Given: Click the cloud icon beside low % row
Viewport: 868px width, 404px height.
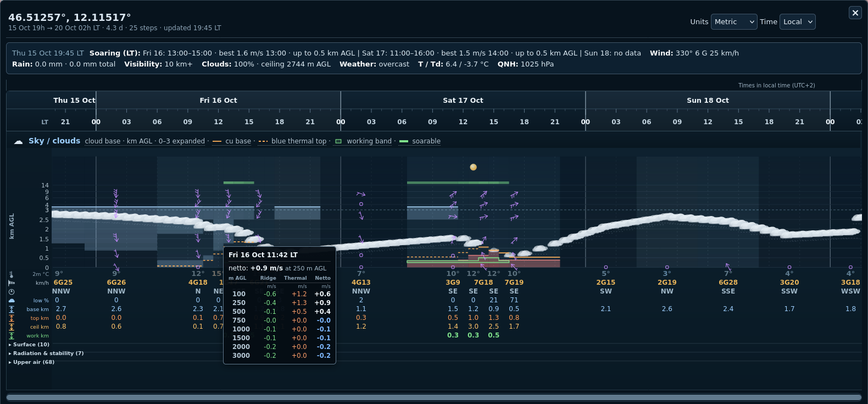Looking at the screenshot, I should [12, 300].
